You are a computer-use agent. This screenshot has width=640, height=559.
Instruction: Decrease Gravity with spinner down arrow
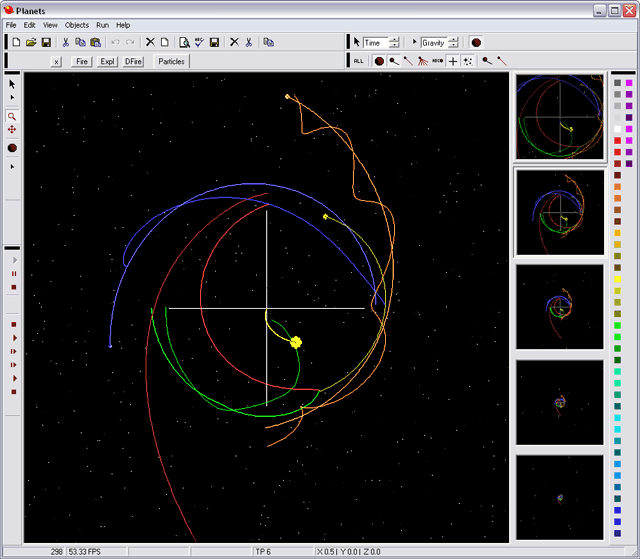pyautogui.click(x=453, y=45)
